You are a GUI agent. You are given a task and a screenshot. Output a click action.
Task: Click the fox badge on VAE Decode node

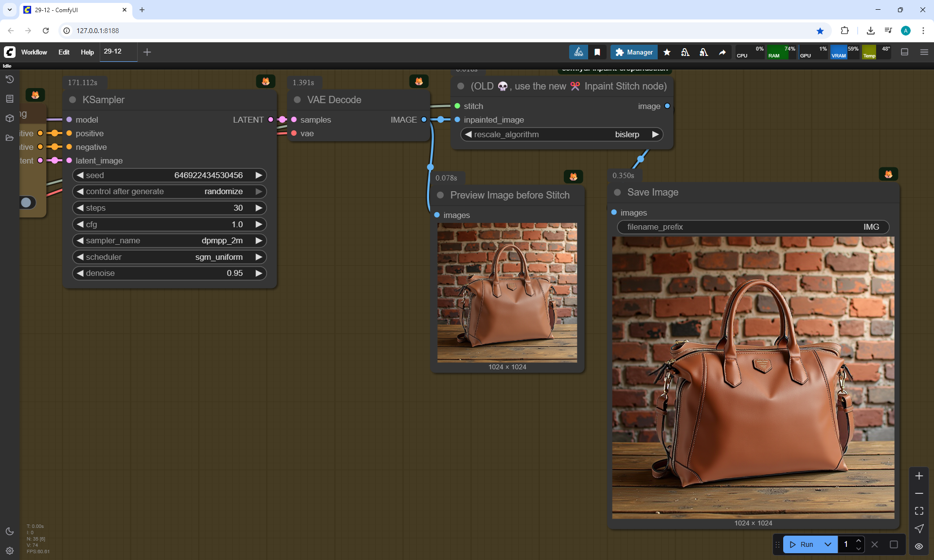pos(419,81)
